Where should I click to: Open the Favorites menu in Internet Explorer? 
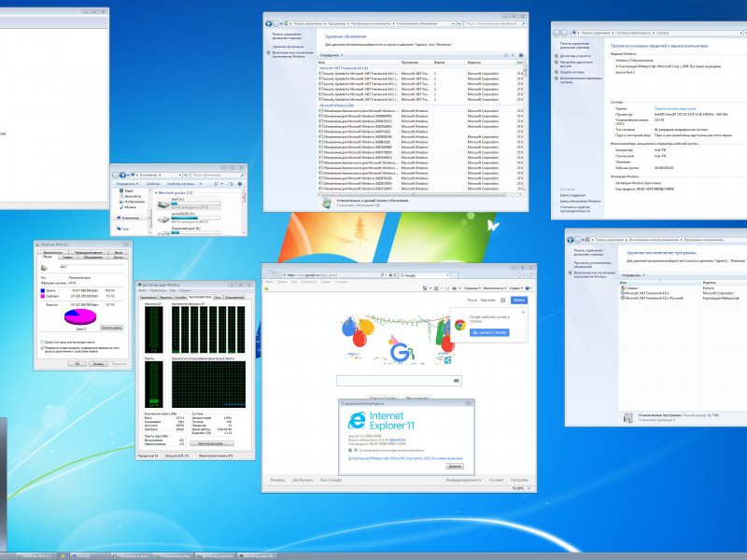309,282
